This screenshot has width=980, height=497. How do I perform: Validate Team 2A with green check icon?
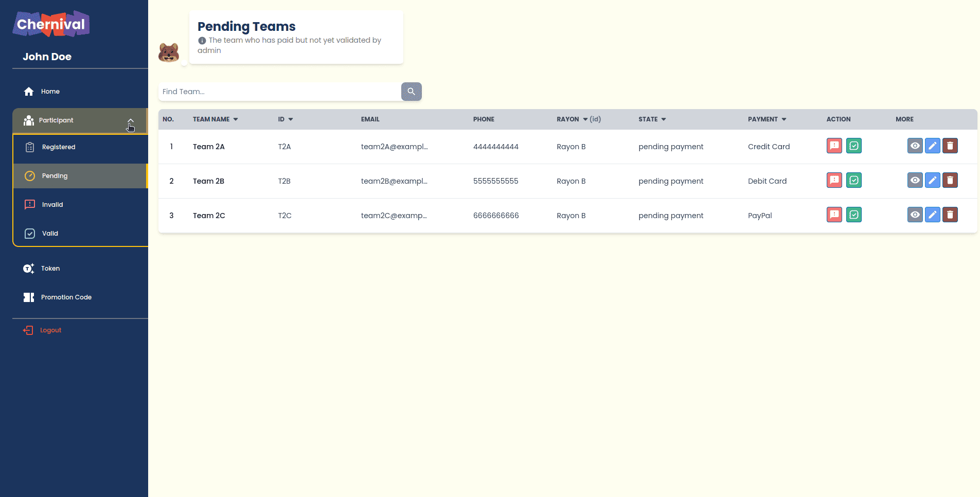point(853,146)
